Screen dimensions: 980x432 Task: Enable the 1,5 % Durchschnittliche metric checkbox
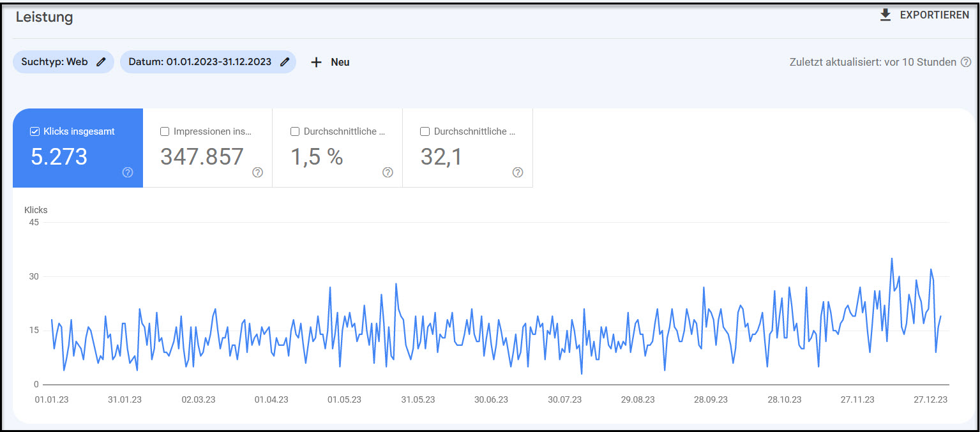(295, 131)
